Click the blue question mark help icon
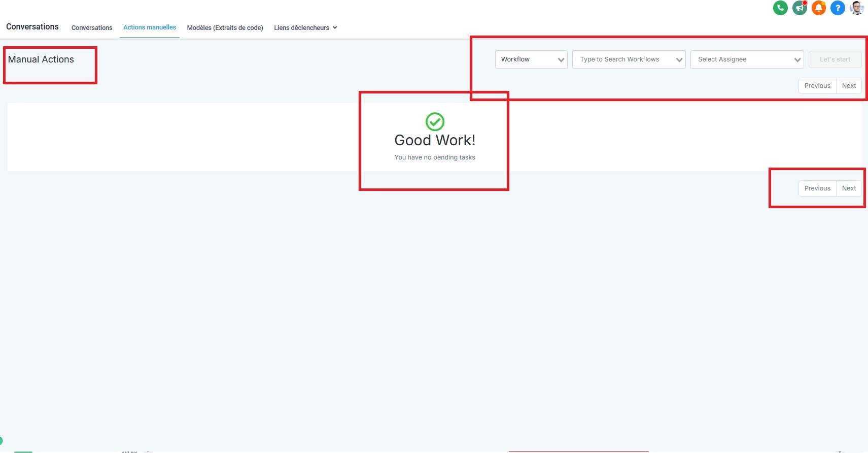 pos(838,8)
